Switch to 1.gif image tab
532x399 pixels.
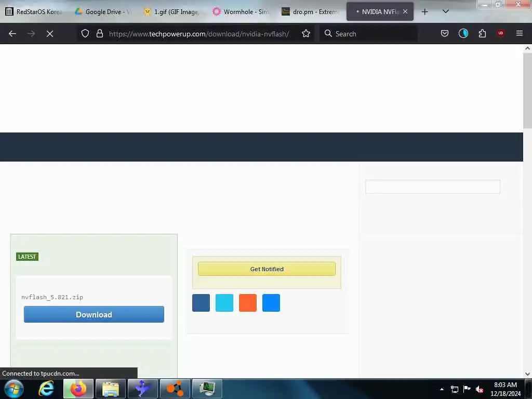pyautogui.click(x=172, y=12)
